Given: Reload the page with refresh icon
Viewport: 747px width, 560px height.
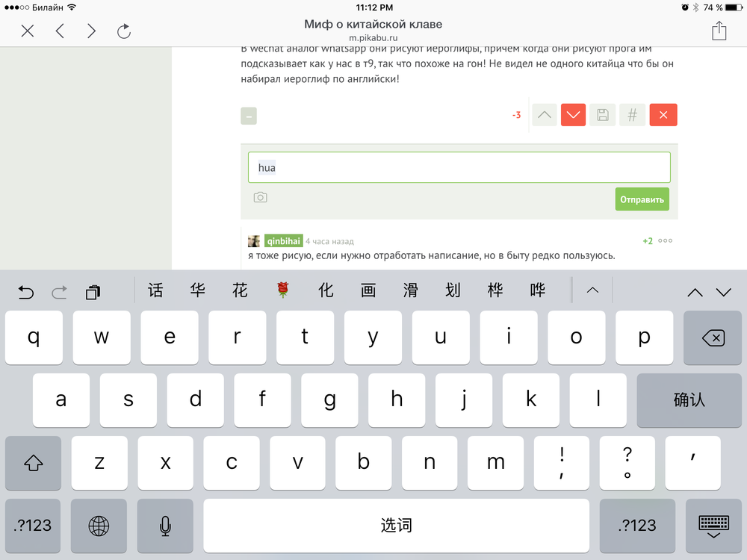Looking at the screenshot, I should pos(124,31).
